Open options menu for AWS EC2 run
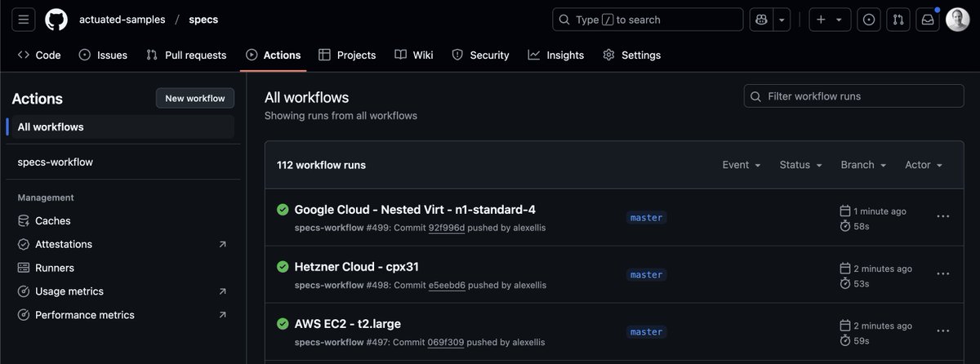This screenshot has height=364, width=980. click(x=943, y=331)
